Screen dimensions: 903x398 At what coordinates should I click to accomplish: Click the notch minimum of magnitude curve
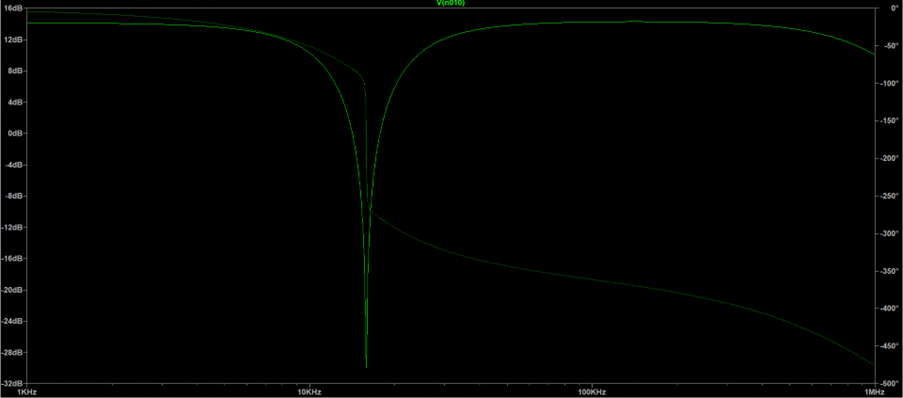(366, 367)
